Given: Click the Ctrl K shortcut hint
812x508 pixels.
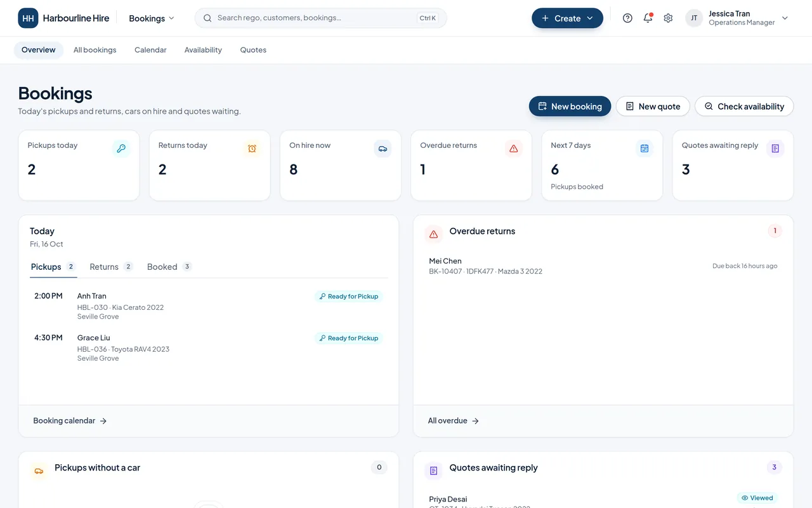Looking at the screenshot, I should click(x=428, y=18).
